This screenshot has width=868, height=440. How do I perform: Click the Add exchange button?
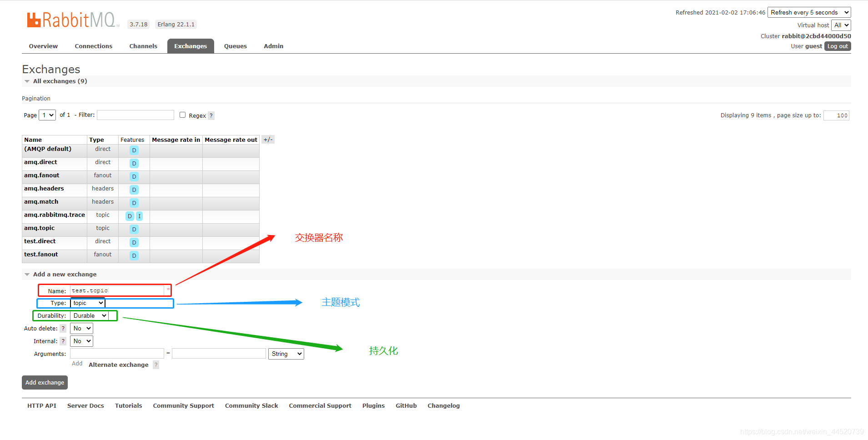(x=45, y=383)
